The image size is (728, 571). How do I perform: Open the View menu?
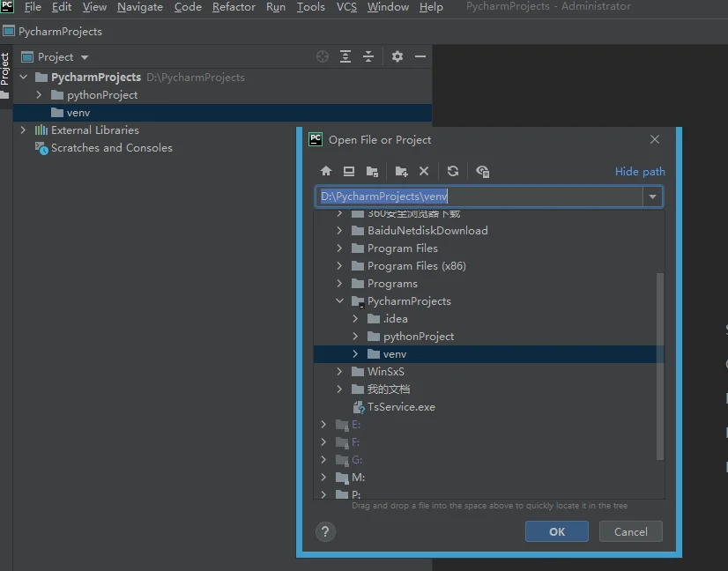click(x=94, y=7)
